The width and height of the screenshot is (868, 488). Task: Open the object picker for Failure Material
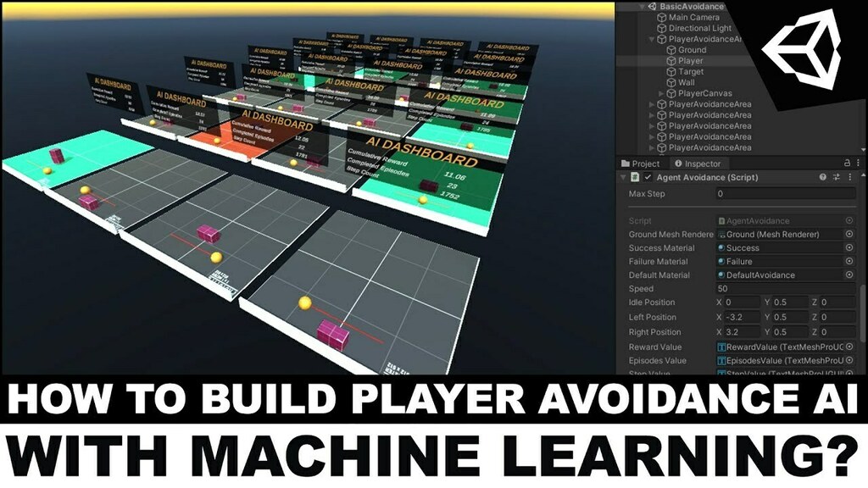tap(849, 262)
